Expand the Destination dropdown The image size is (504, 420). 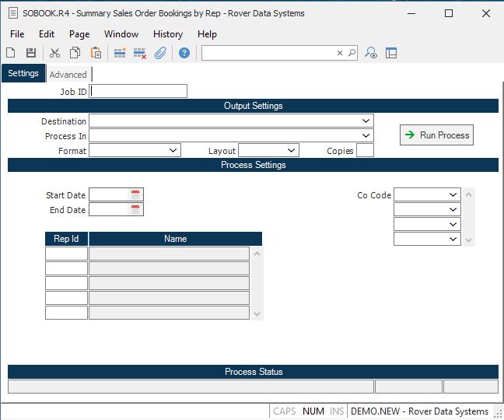click(366, 121)
